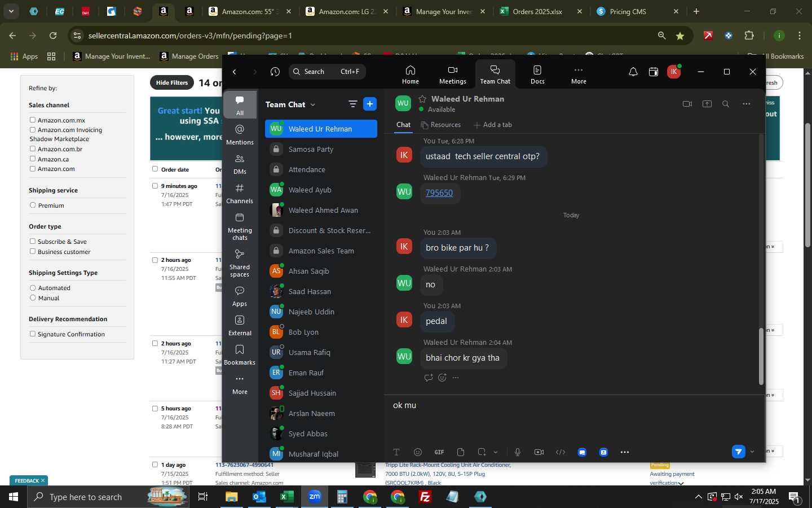This screenshot has width=812, height=508.
Task: Switch to Resources tab
Action: pyautogui.click(x=440, y=125)
